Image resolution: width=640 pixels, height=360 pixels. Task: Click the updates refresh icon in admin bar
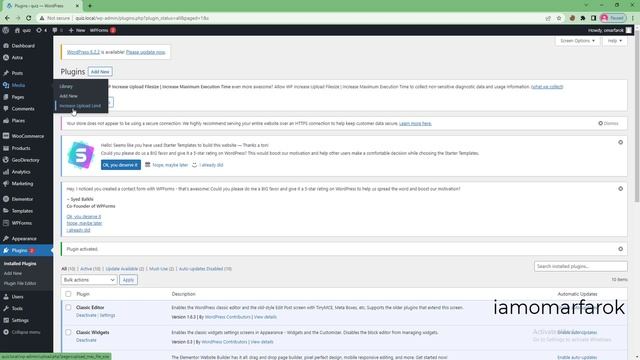39,30
